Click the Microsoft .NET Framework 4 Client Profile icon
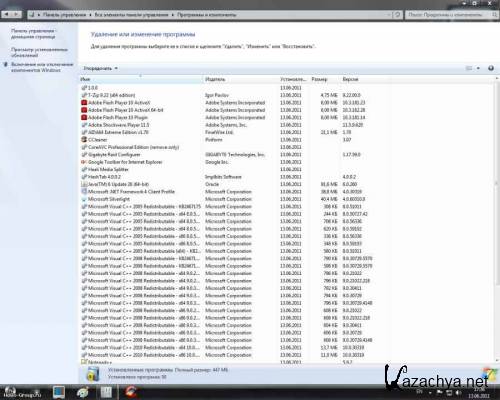 tap(84, 192)
